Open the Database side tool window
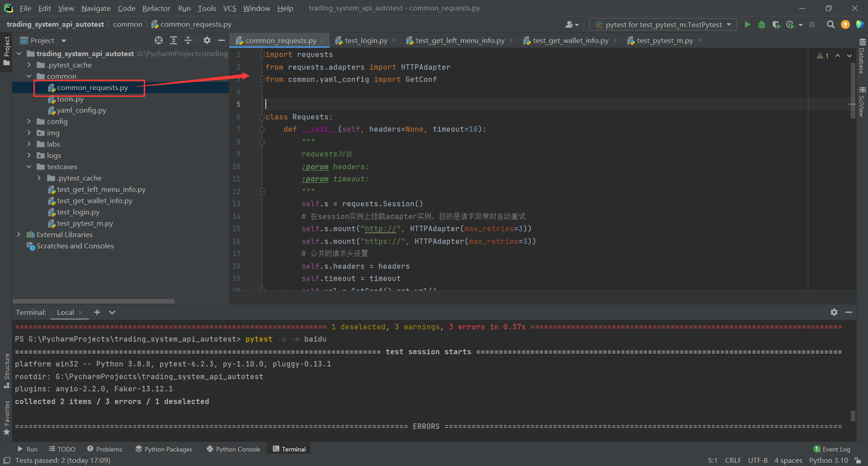868x466 pixels. tap(862, 55)
